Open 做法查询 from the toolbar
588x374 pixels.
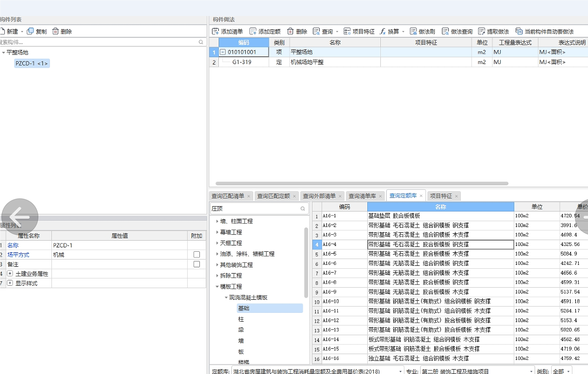(445, 32)
